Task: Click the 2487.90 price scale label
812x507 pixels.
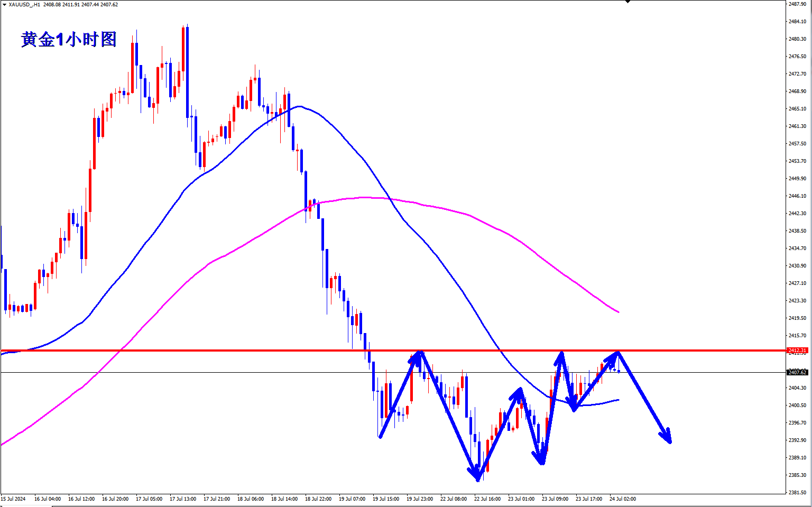Action: click(797, 4)
